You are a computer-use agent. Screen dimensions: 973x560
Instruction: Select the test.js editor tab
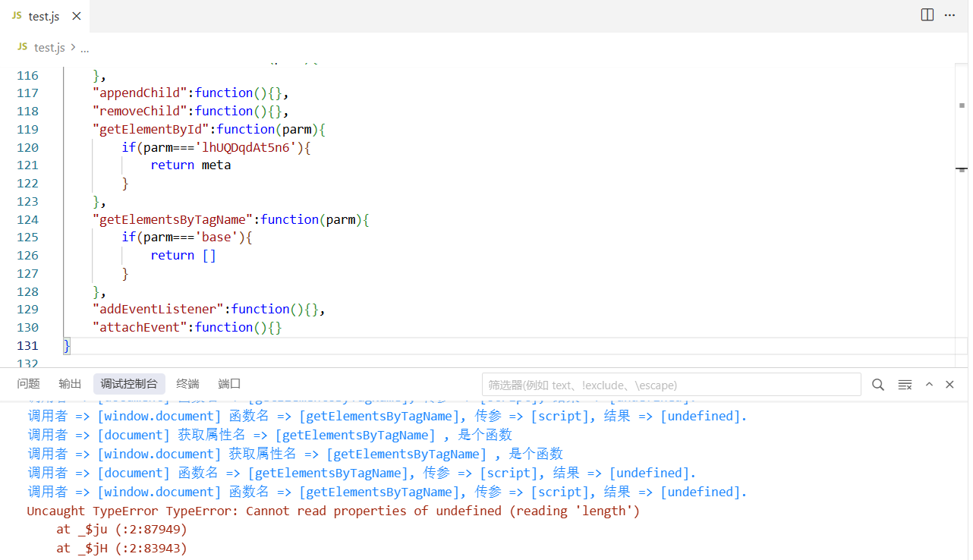pos(43,17)
